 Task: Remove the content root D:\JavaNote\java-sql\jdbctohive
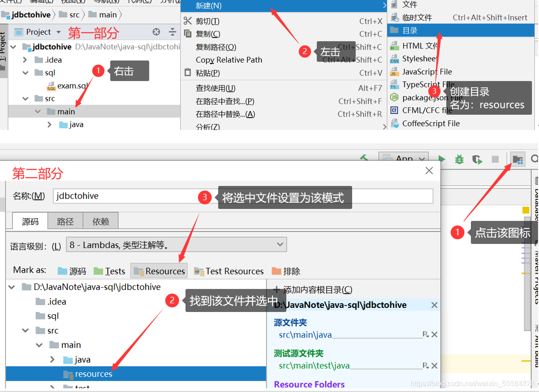coord(434,305)
